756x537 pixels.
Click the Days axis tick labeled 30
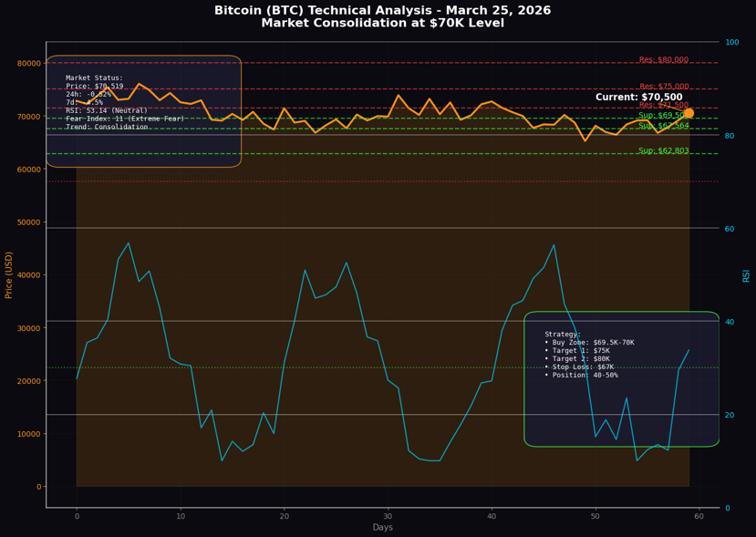pyautogui.click(x=388, y=516)
